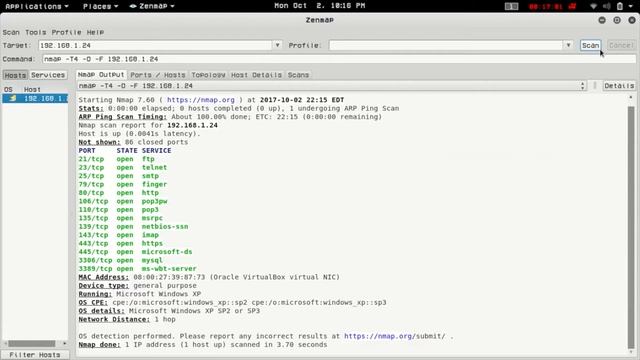Switch to the Ports / Hosts tab

pyautogui.click(x=158, y=75)
